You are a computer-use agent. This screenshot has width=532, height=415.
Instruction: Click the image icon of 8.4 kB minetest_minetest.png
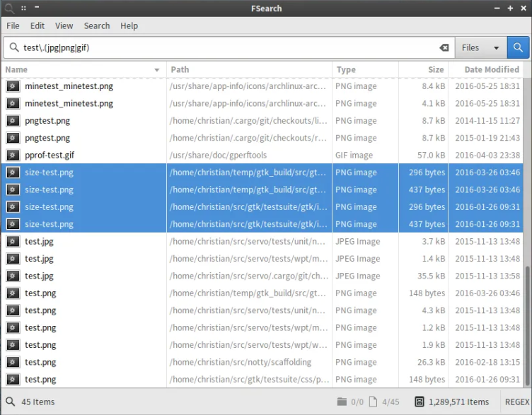[13, 86]
